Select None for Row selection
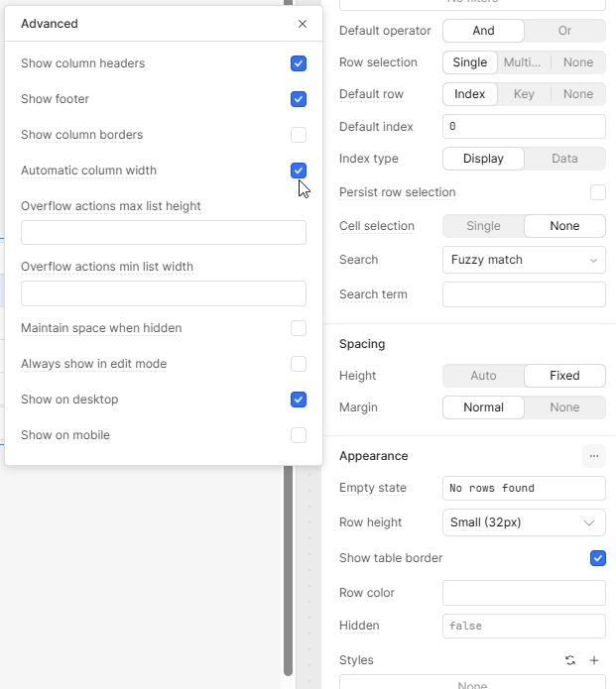 (578, 62)
